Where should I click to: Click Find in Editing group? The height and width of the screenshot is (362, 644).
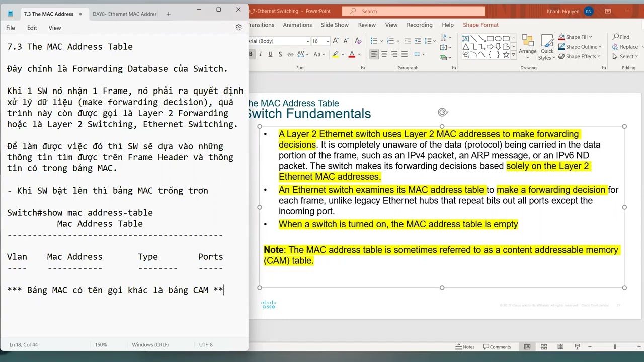click(621, 37)
